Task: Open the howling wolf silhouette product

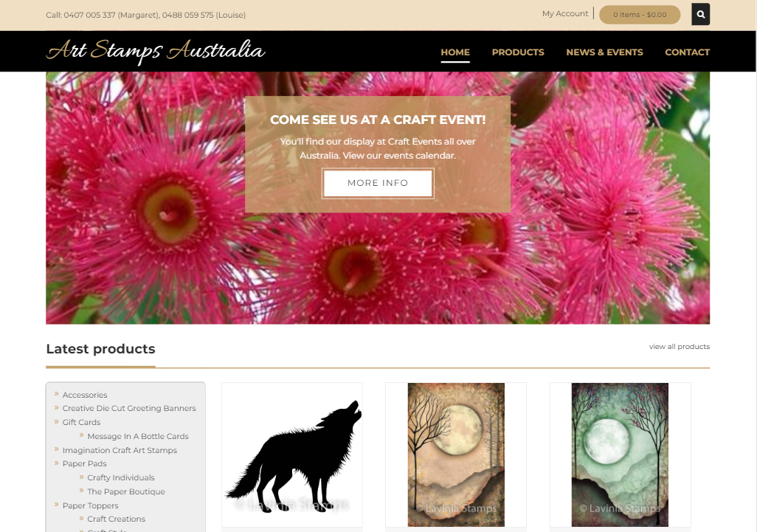Action: pos(292,455)
